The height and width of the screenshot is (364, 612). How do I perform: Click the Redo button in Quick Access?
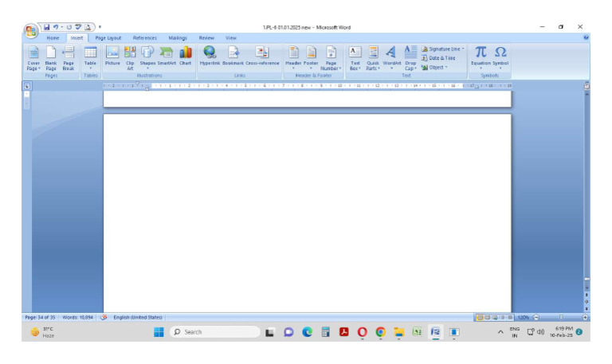pyautogui.click(x=69, y=27)
